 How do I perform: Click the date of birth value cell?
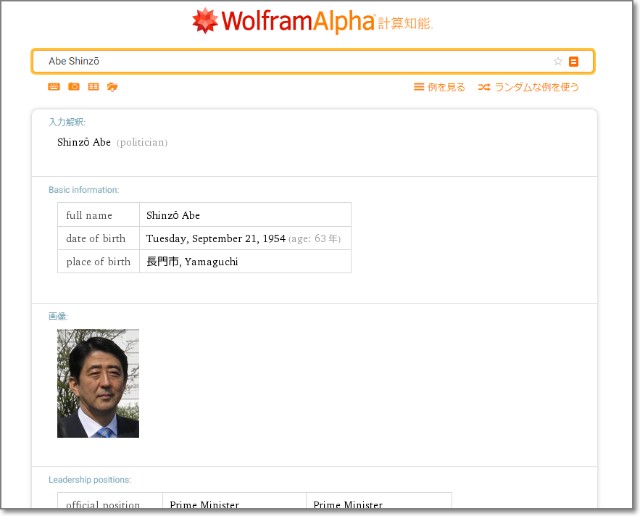244,238
